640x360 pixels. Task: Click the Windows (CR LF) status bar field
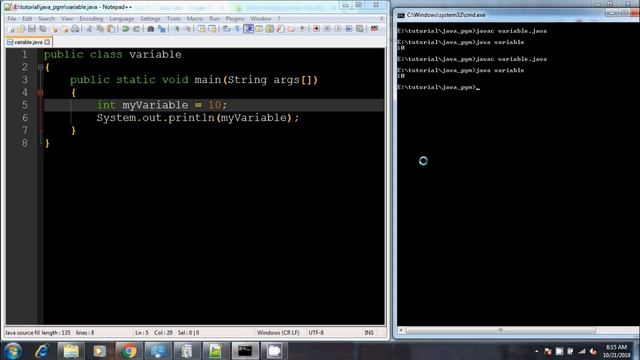pyautogui.click(x=278, y=333)
